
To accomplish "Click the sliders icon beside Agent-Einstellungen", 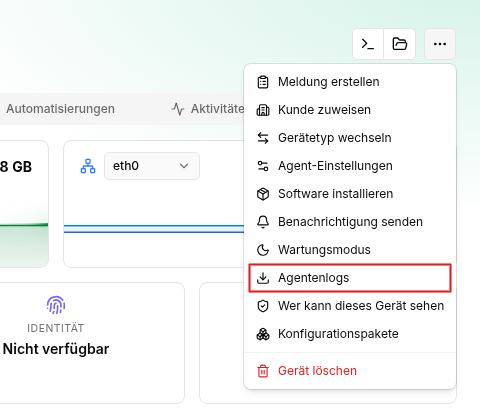I will [263, 166].
